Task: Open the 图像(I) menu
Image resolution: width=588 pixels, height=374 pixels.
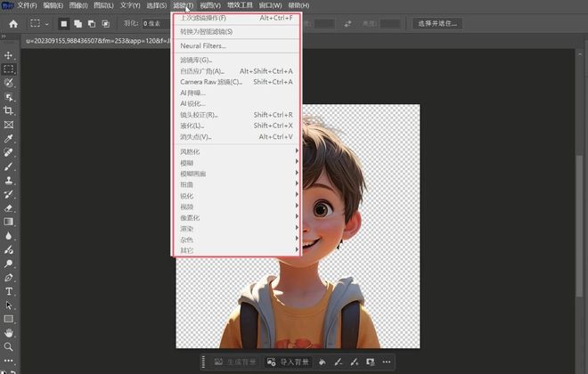Action: click(x=78, y=5)
